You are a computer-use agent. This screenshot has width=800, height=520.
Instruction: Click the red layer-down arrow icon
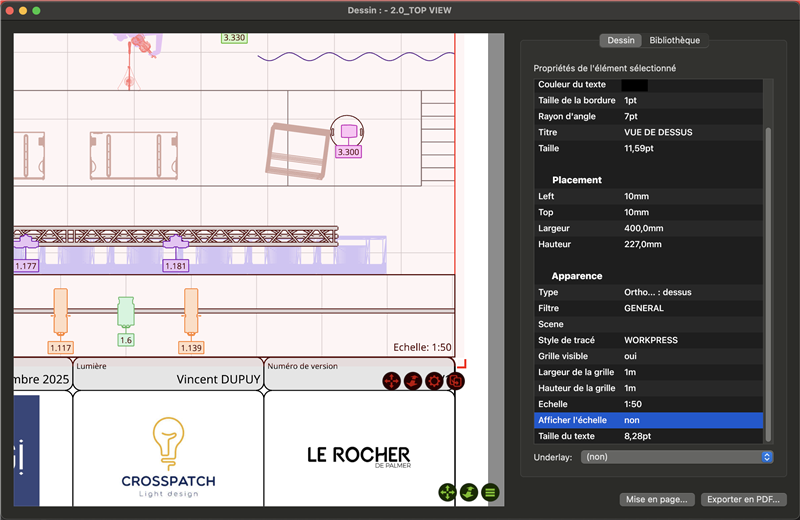point(412,381)
